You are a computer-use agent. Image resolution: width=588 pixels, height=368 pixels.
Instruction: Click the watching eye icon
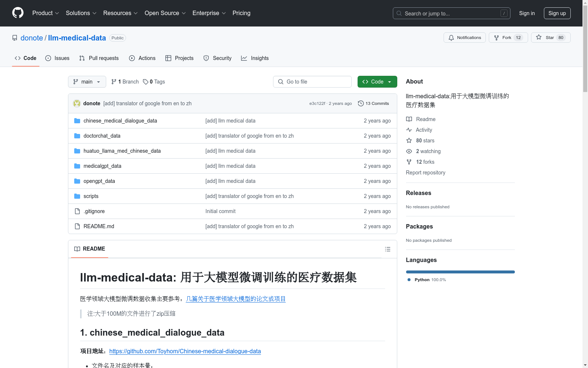(409, 151)
